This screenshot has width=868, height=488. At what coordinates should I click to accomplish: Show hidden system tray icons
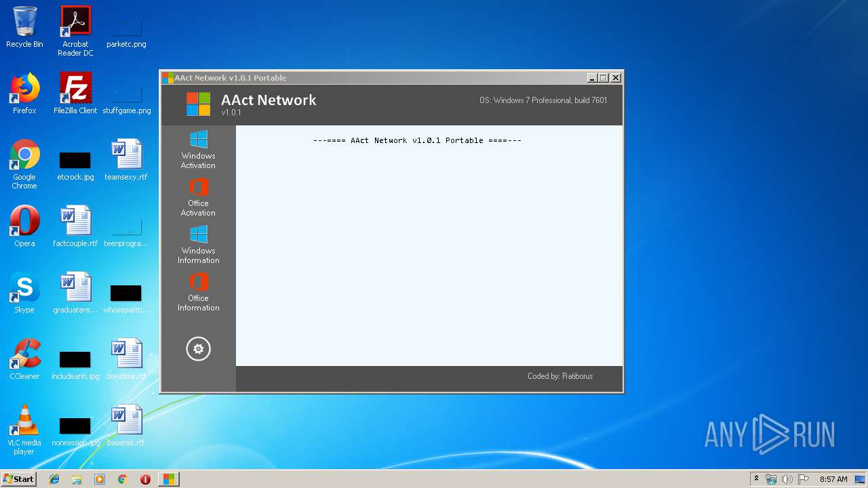coord(756,479)
